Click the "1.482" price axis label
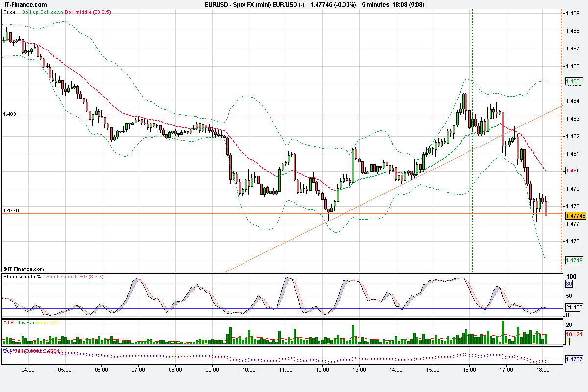Viewport: 588px width, 392px height. point(573,136)
